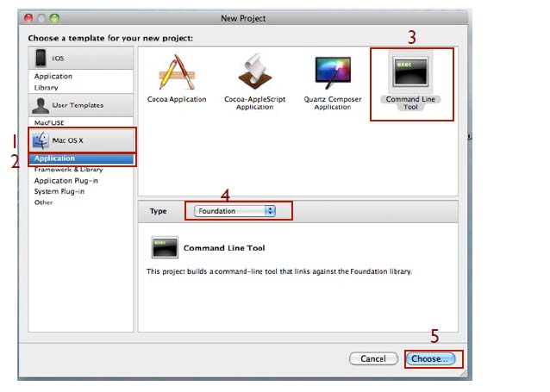Click the green zoom window button
The width and height of the screenshot is (550, 392).
pos(54,18)
